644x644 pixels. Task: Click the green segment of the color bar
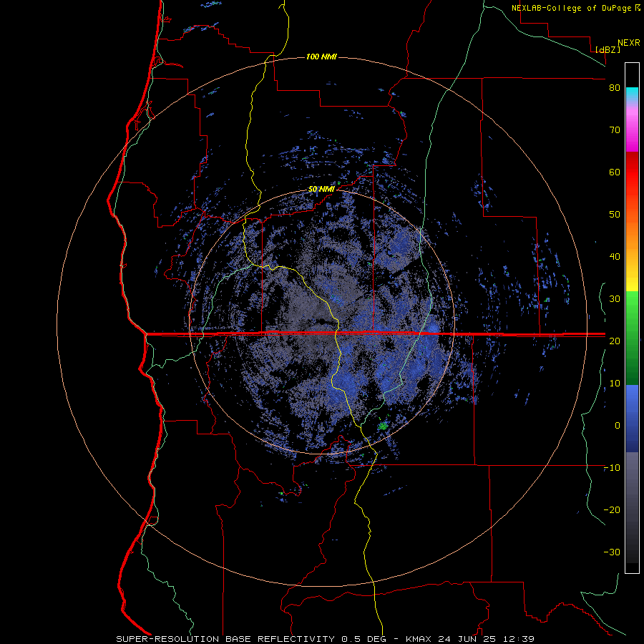pos(632,338)
